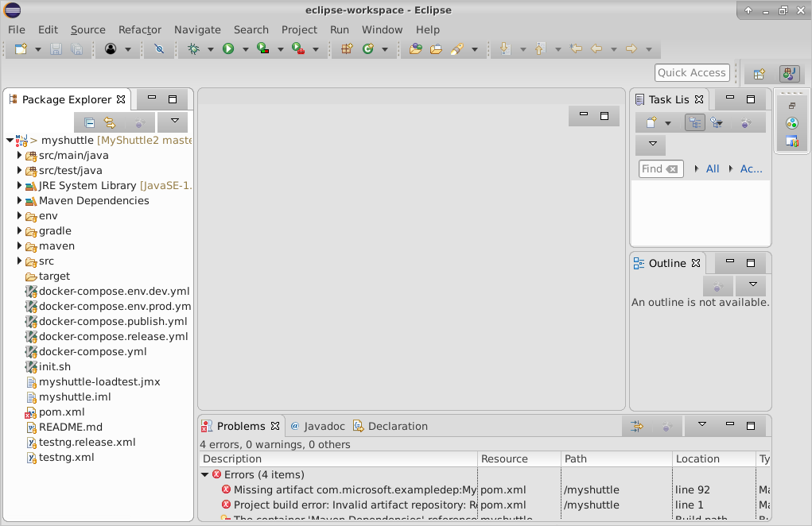Switch to the Javadoc tab

318,426
